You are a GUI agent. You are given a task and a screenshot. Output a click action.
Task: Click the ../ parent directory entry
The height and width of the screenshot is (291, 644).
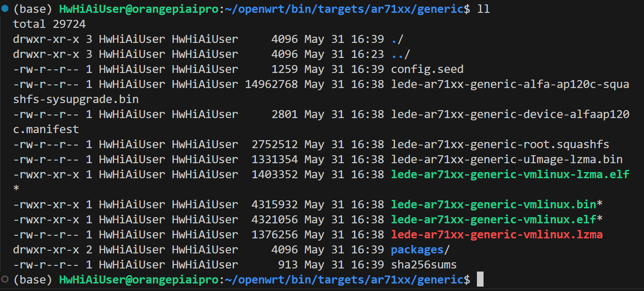[x=400, y=54]
